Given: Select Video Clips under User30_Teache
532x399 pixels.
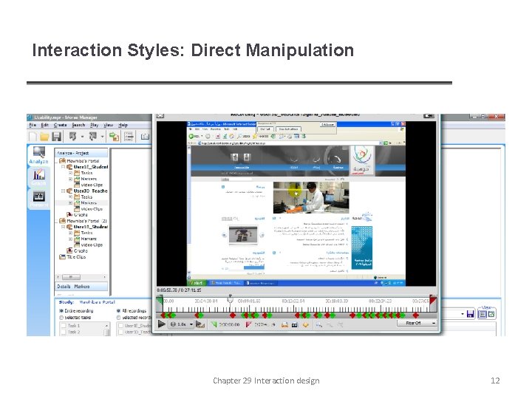Looking at the screenshot, I should click(x=88, y=209).
